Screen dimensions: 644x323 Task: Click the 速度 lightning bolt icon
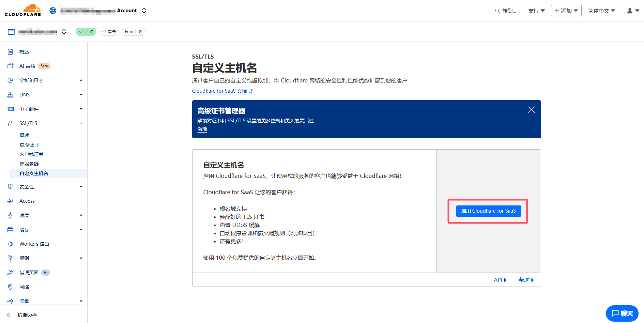pos(10,215)
